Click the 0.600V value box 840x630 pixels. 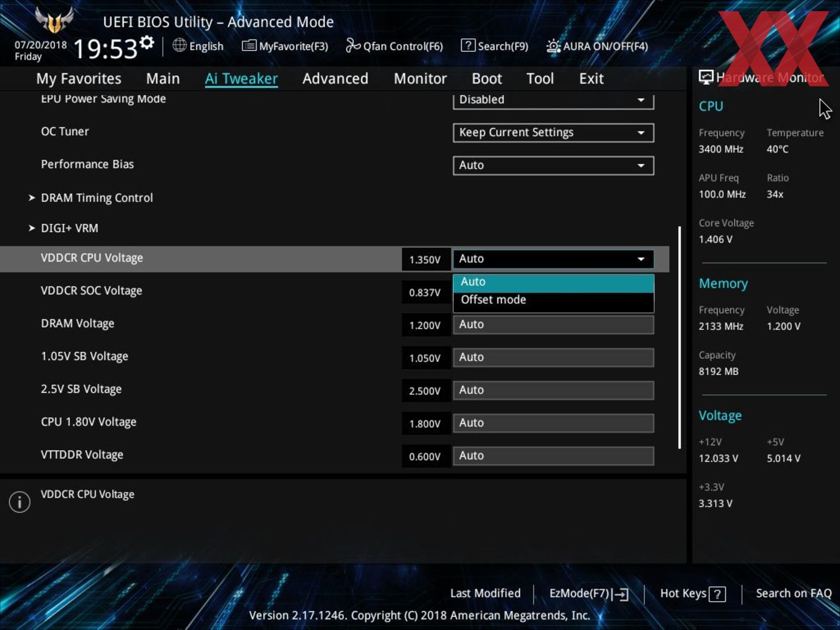(x=425, y=456)
